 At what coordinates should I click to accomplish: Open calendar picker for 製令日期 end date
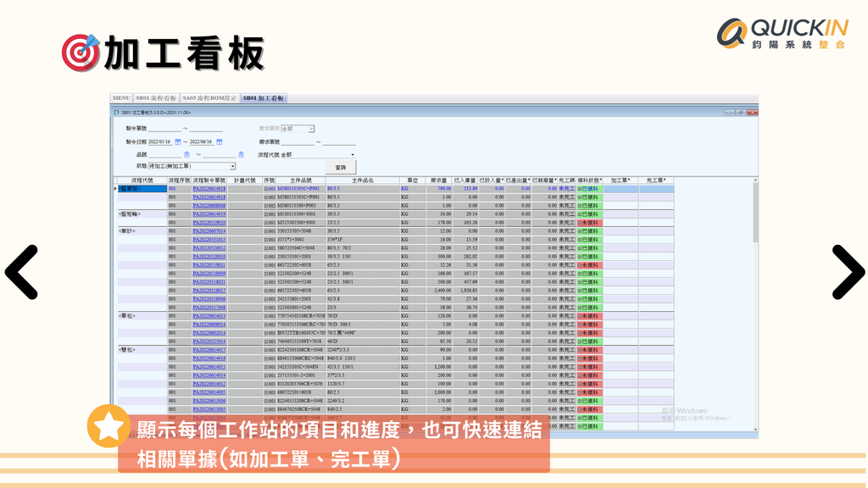pos(219,141)
